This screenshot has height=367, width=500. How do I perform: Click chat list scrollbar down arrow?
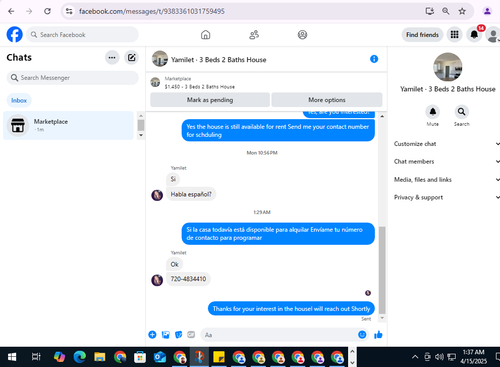pyautogui.click(x=141, y=135)
